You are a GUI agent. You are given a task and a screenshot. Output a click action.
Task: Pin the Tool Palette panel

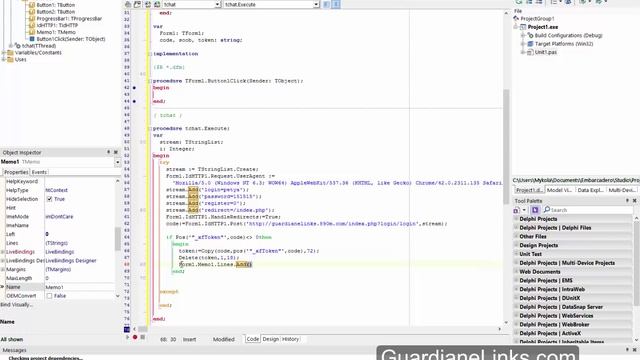627,201
